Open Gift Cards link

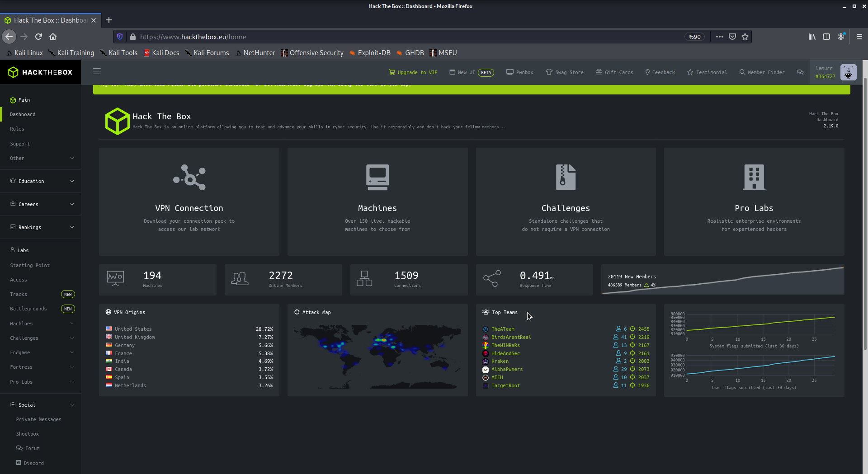pos(614,72)
